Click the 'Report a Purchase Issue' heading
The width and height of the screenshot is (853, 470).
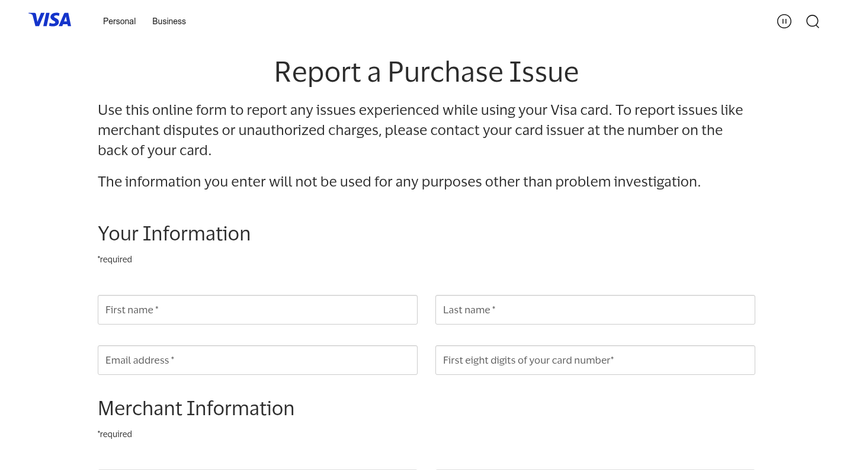tap(426, 72)
